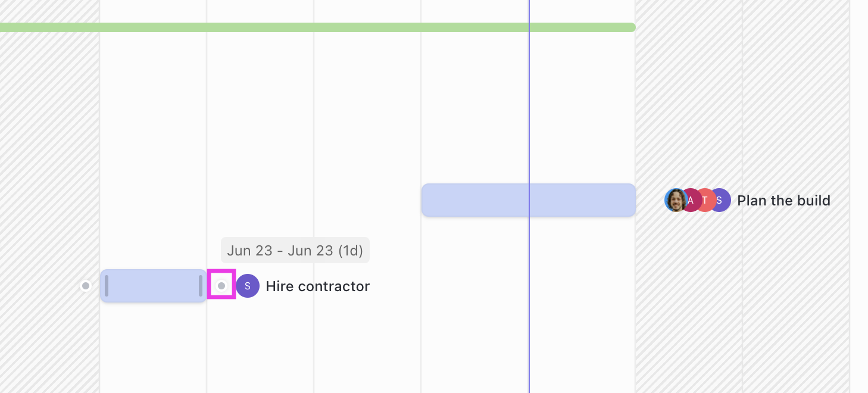Screen dimensions: 868x393
Task: Click the avatar stack beside Plan the build
Action: pos(697,200)
